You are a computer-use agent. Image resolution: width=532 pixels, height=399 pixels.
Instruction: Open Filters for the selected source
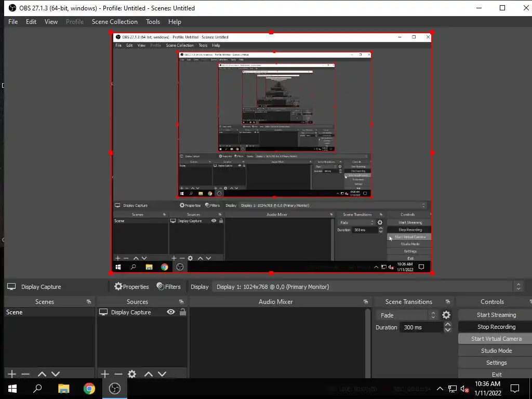point(169,287)
